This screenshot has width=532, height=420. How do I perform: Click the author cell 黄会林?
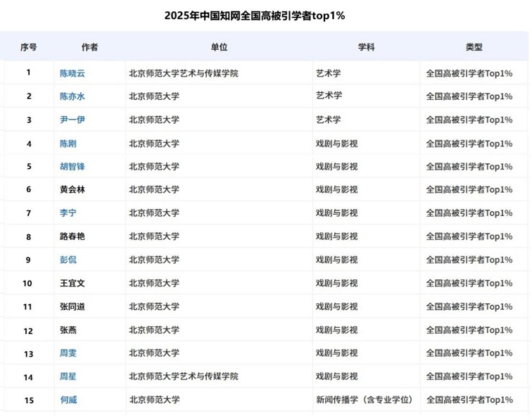coord(72,190)
